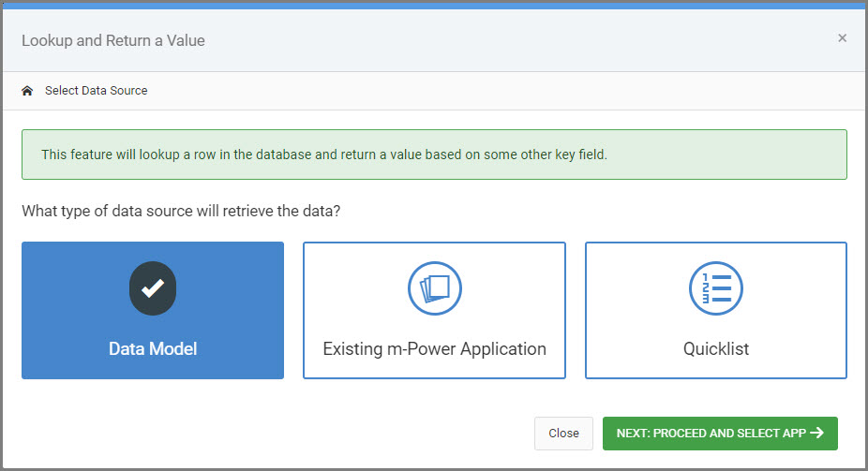Image resolution: width=868 pixels, height=471 pixels.
Task: Click the green info message banner
Action: (x=435, y=155)
